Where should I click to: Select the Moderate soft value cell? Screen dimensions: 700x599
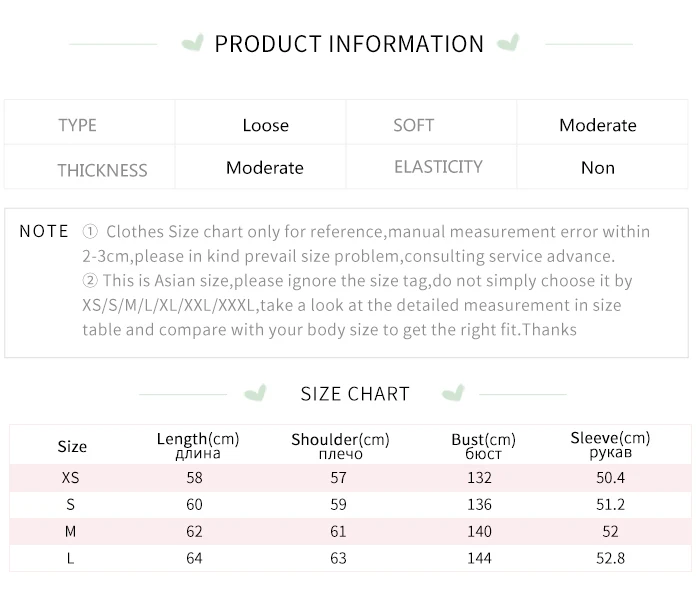click(x=597, y=125)
